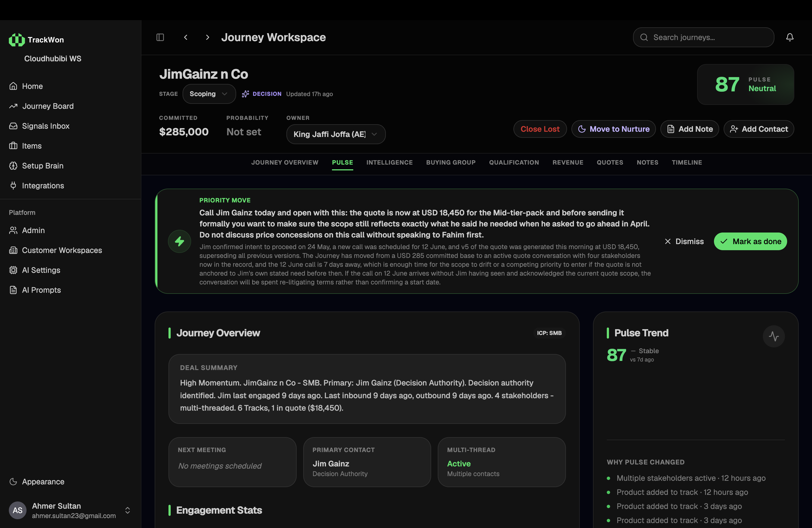
Task: Click the Customer Workspaces building icon
Action: pos(13,250)
